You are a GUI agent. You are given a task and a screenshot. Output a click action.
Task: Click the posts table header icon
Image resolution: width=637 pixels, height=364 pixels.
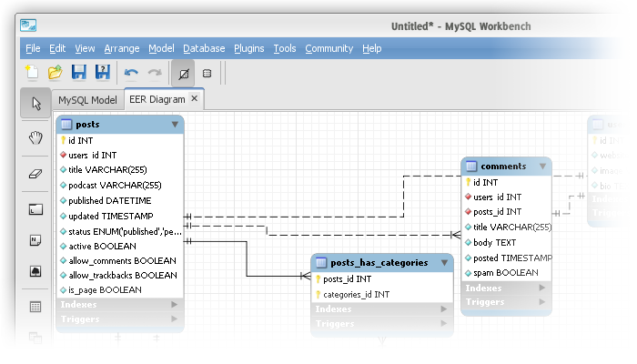click(66, 125)
